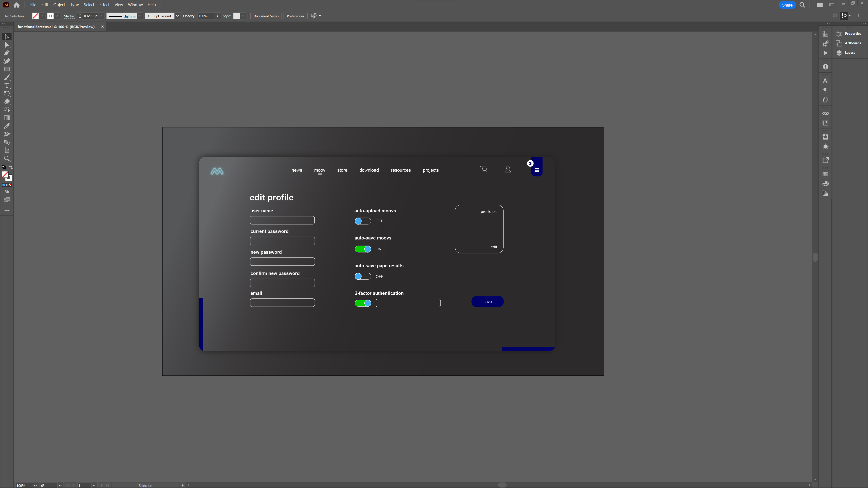Open stroke weight dropdown
The height and width of the screenshot is (488, 868).
(x=101, y=16)
